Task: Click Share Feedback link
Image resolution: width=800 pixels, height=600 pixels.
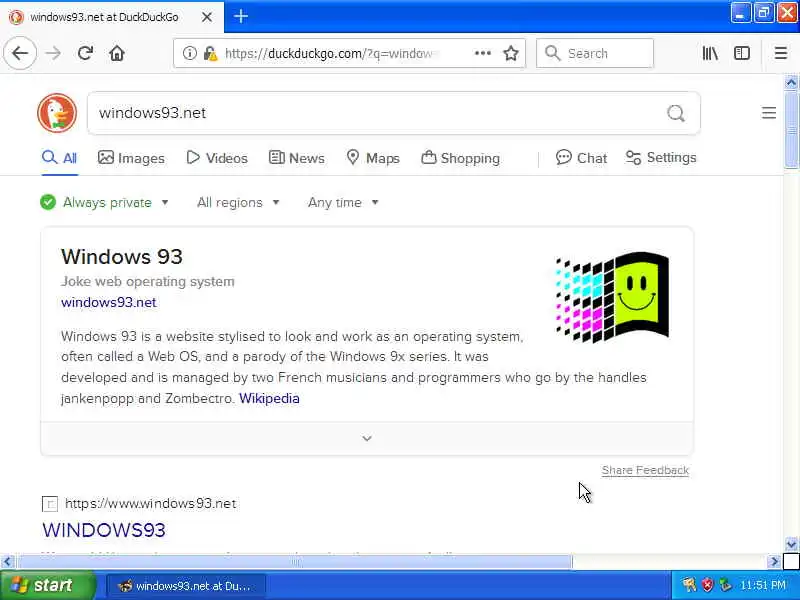Action: [645, 470]
